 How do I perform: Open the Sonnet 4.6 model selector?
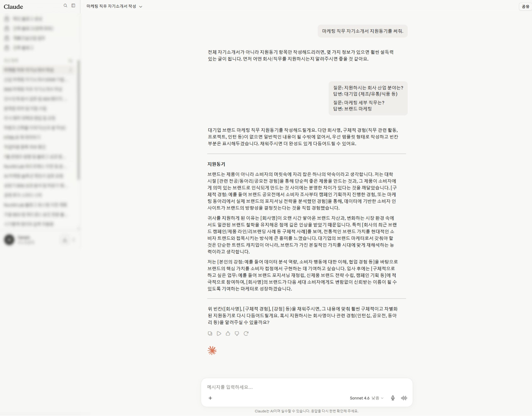(x=367, y=398)
